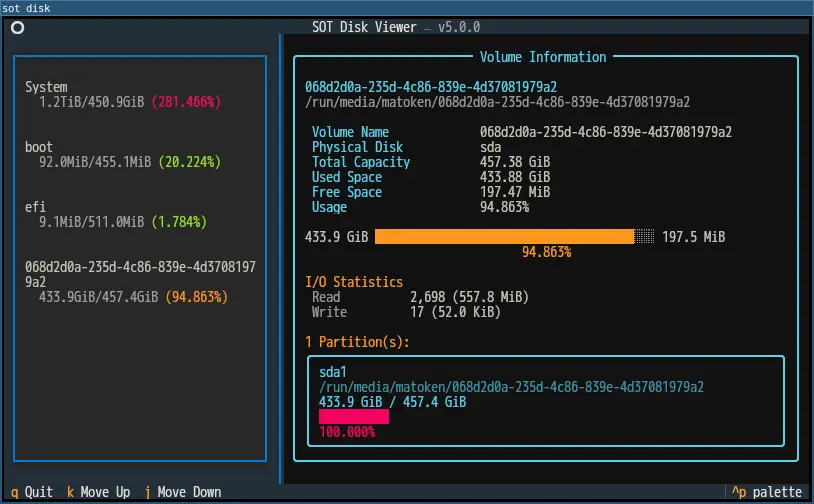The image size is (814, 504).
Task: Click the sda1 partition mount path
Action: [x=511, y=387]
